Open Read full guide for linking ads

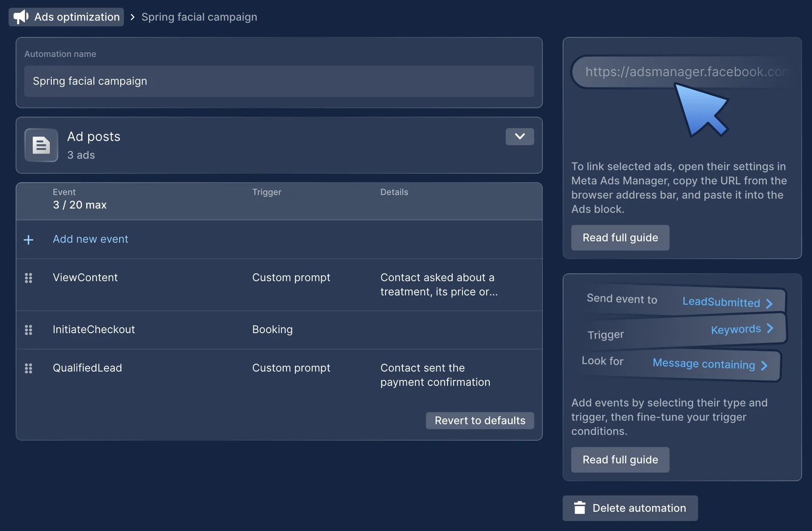[x=620, y=237]
